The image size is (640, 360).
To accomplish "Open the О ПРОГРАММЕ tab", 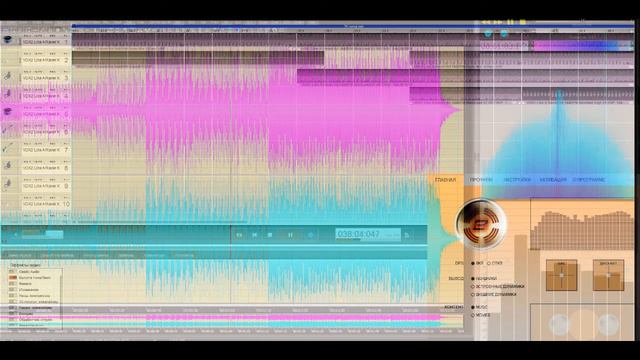I will click(x=589, y=180).
